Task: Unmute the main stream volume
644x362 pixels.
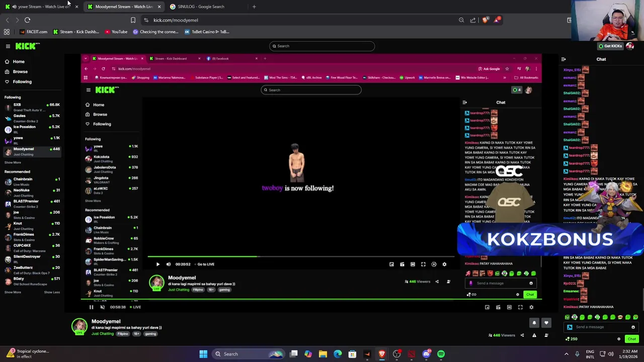Action: click(102, 307)
